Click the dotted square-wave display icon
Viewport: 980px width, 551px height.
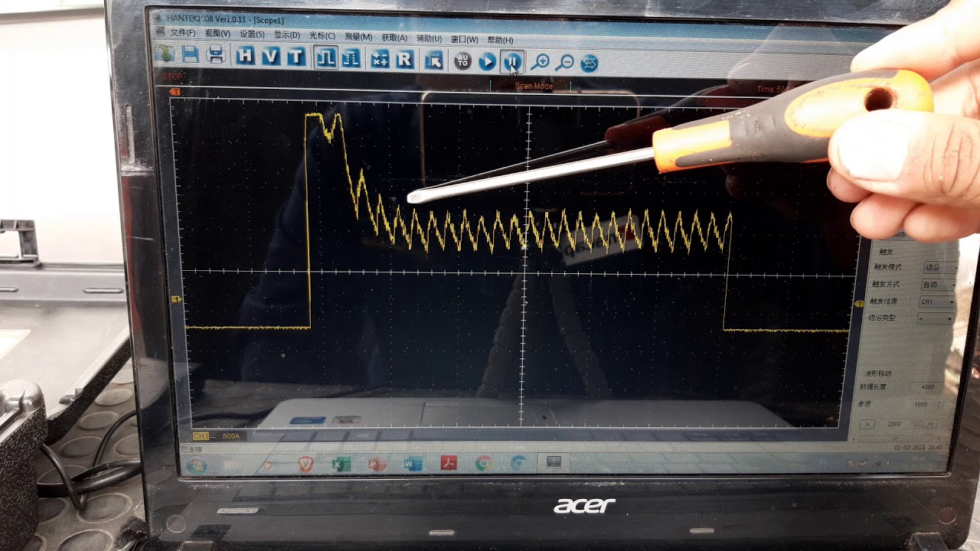tap(351, 58)
